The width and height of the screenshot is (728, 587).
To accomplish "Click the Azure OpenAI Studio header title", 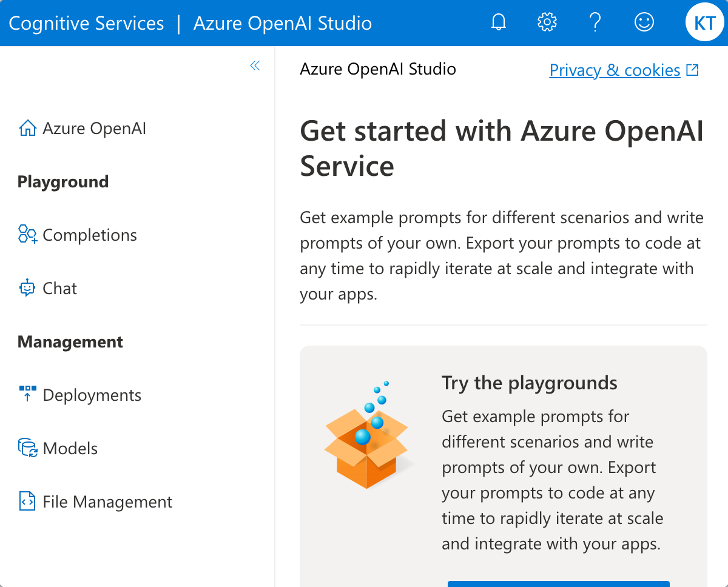I will pyautogui.click(x=283, y=23).
